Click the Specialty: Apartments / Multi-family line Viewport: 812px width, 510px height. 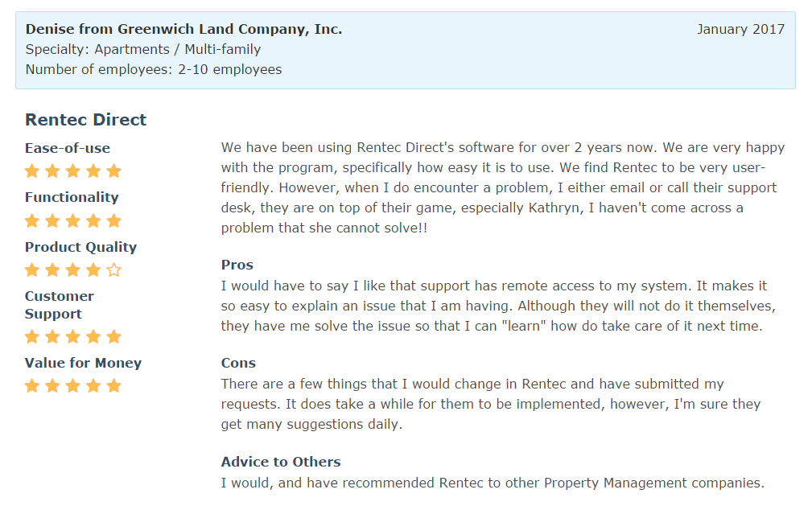(143, 49)
